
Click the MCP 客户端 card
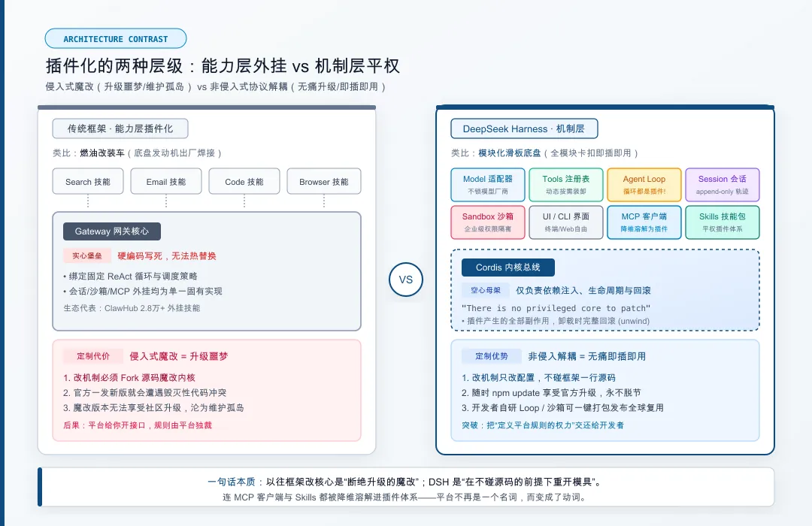pos(644,222)
